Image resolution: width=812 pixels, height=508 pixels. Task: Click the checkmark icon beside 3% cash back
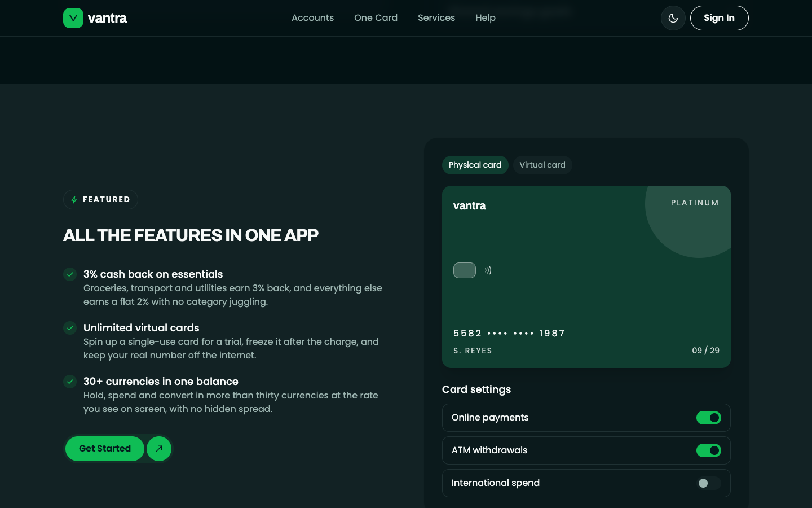[70, 274]
